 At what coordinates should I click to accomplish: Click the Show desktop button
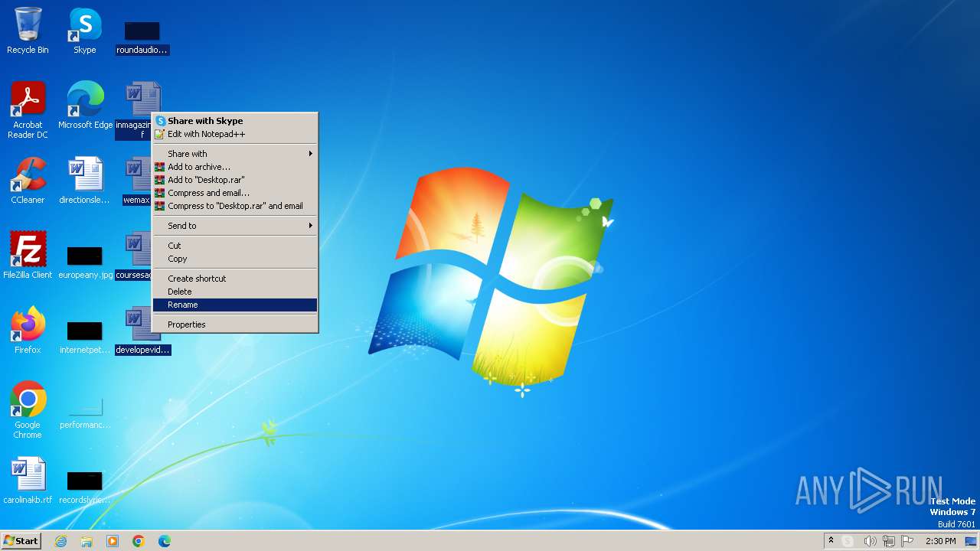click(971, 541)
